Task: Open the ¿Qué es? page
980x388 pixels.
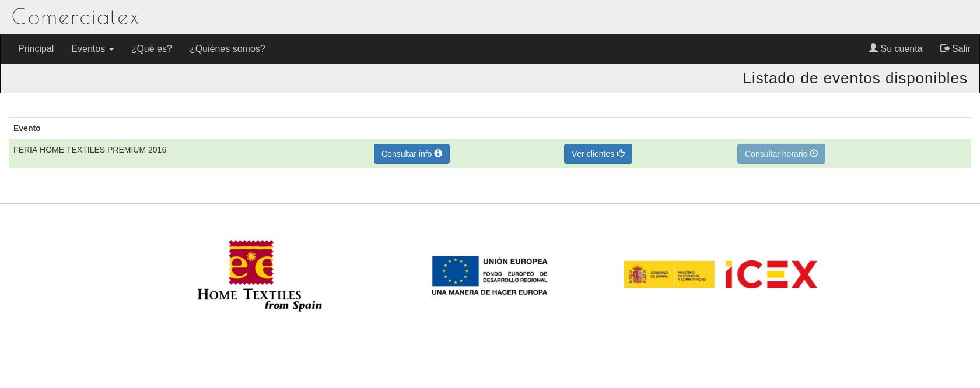Action: pyautogui.click(x=151, y=49)
